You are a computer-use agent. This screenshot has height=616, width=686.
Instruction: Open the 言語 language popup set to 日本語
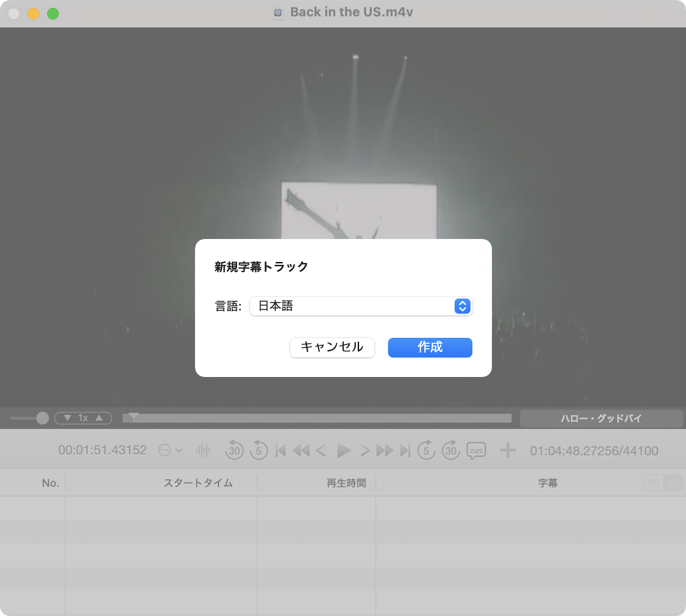click(x=360, y=306)
